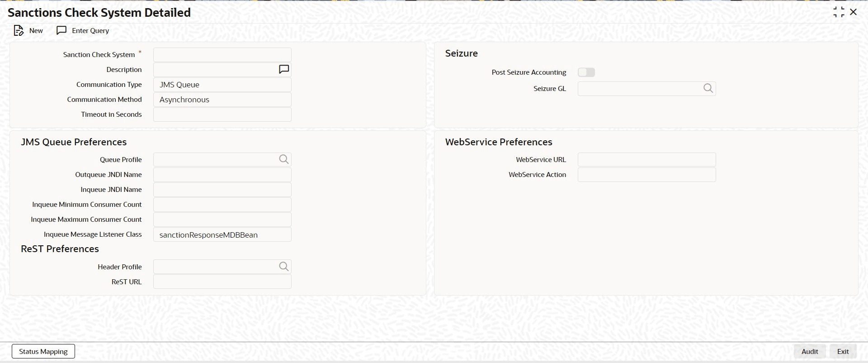Image resolution: width=868 pixels, height=363 pixels.
Task: Open the Description field editor popup icon
Action: click(284, 69)
